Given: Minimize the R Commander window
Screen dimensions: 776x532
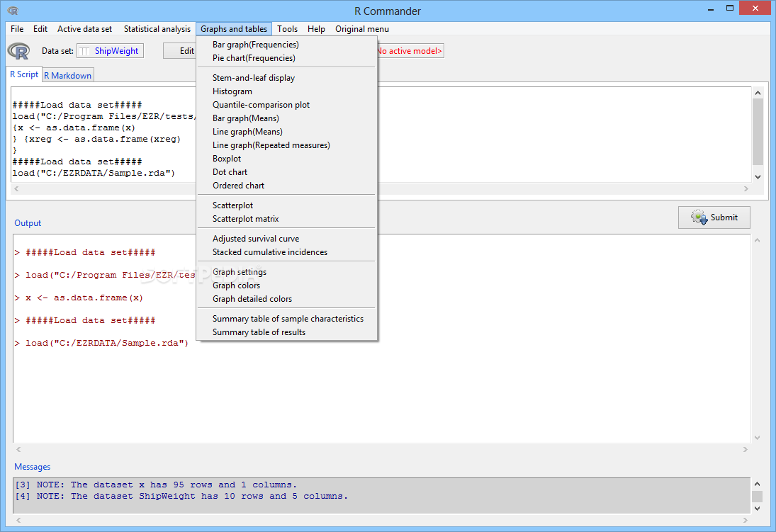Looking at the screenshot, I should point(711,9).
